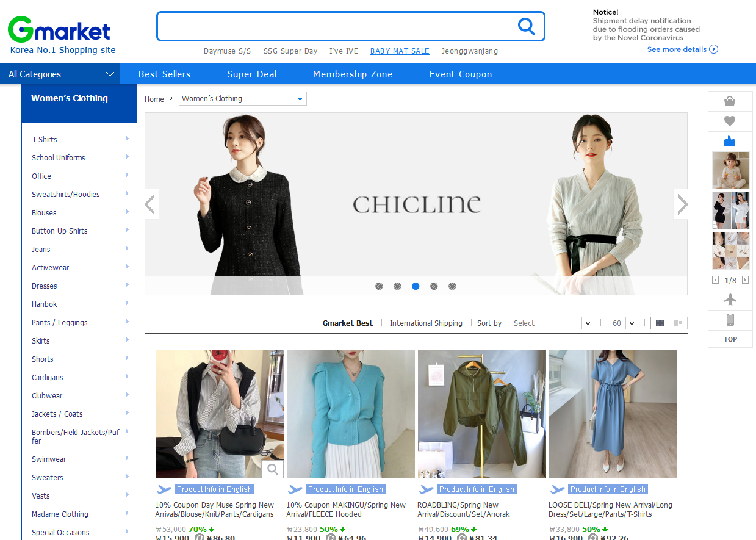Open the Event Coupon menu tab
The image size is (756, 540).
coord(461,74)
